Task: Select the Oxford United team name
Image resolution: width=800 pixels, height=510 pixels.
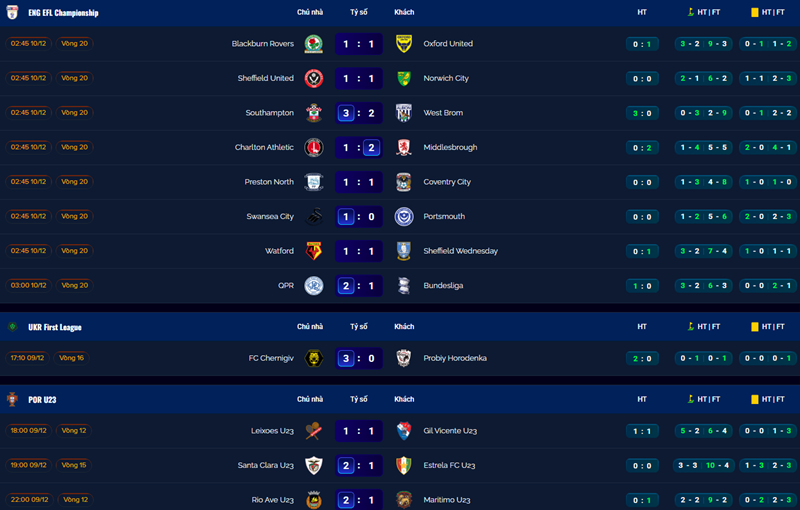Action: coord(448,44)
